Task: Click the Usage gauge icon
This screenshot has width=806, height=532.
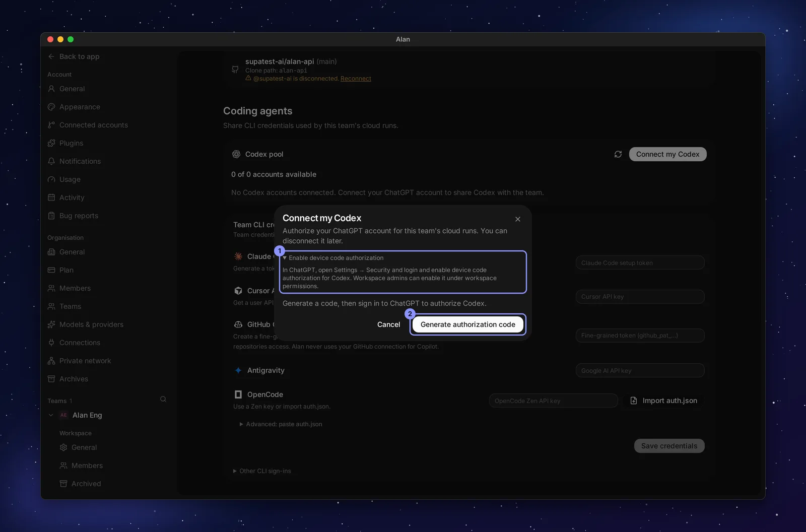Action: pyautogui.click(x=51, y=179)
